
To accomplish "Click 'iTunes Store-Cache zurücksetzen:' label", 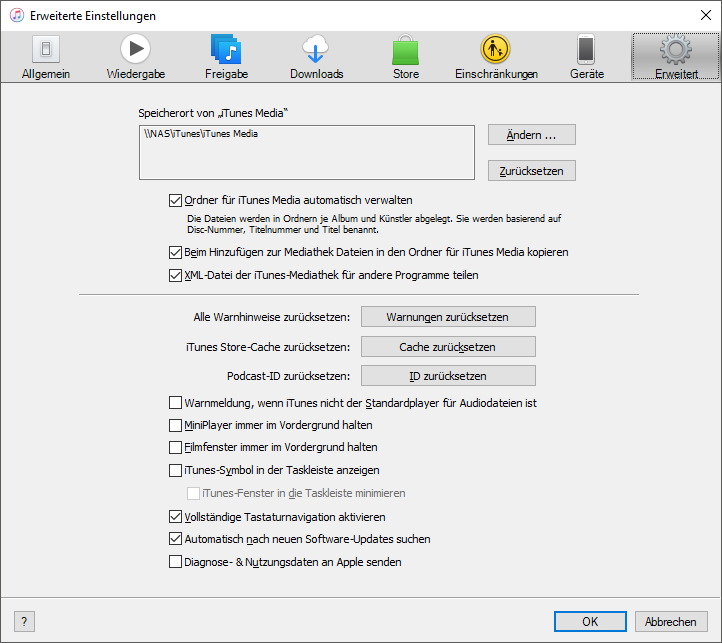I will point(268,347).
